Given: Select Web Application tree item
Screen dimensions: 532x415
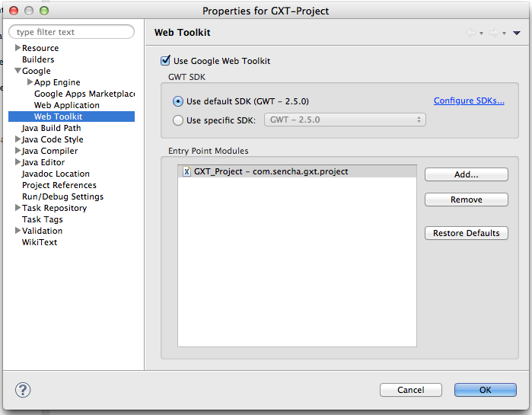Looking at the screenshot, I should [67, 105].
